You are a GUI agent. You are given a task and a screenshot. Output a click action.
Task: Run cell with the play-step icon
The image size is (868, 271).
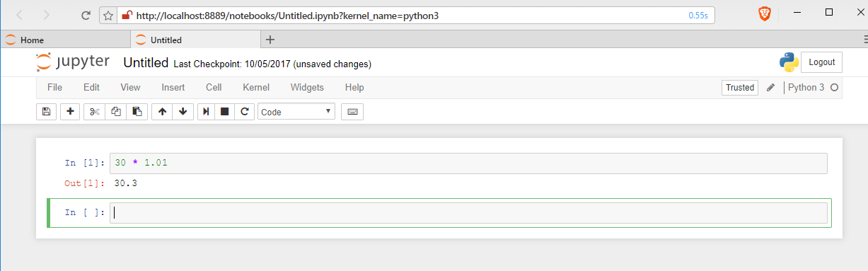pyautogui.click(x=206, y=112)
